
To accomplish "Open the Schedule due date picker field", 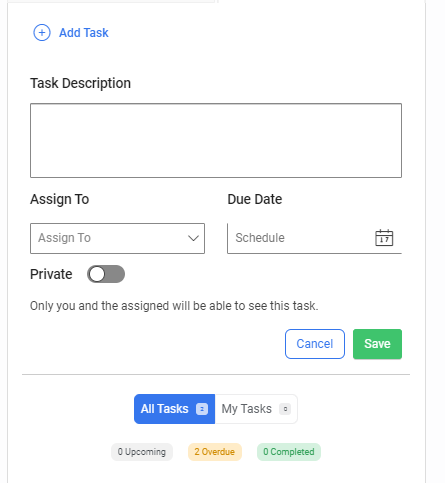I will (314, 238).
